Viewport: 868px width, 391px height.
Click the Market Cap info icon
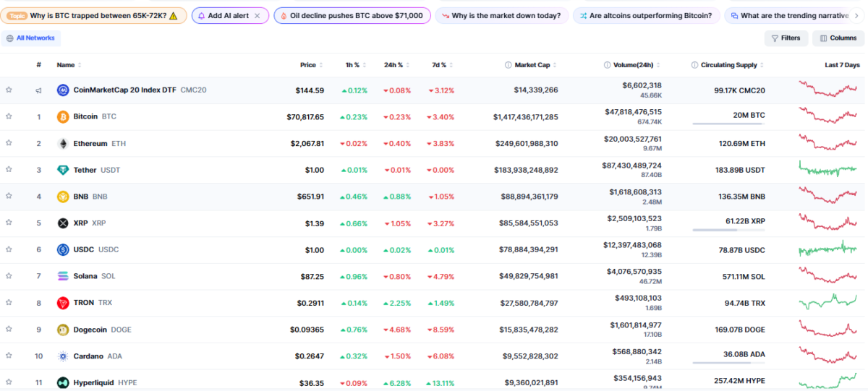[508, 65]
